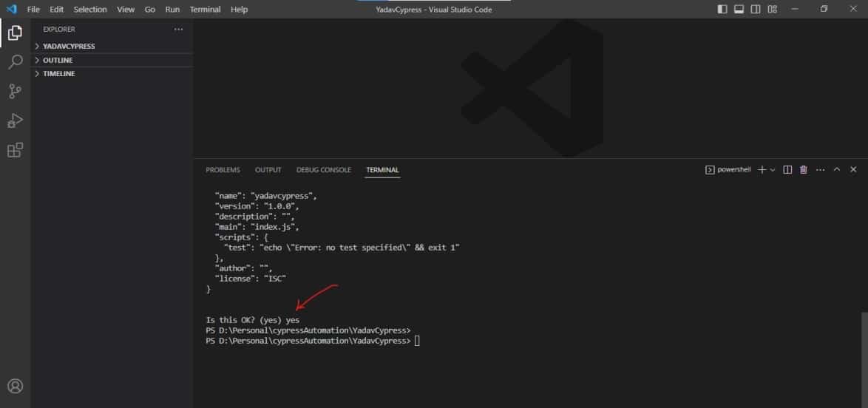Viewport: 868px width, 408px height.
Task: Select the powershell terminal instance
Action: pyautogui.click(x=728, y=170)
